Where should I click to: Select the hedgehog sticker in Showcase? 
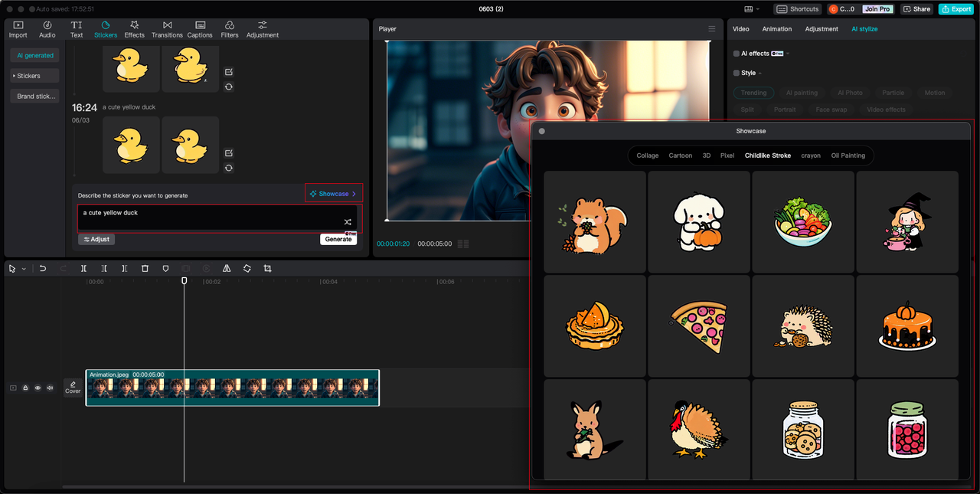pyautogui.click(x=803, y=326)
